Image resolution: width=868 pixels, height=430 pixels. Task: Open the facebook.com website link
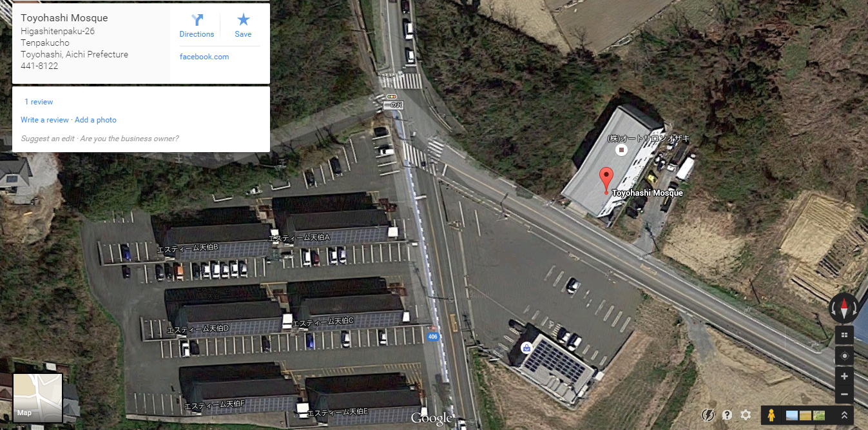coord(204,57)
